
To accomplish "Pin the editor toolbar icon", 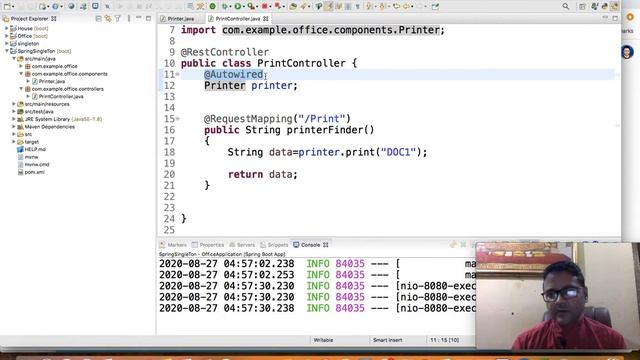I will tap(435, 7).
